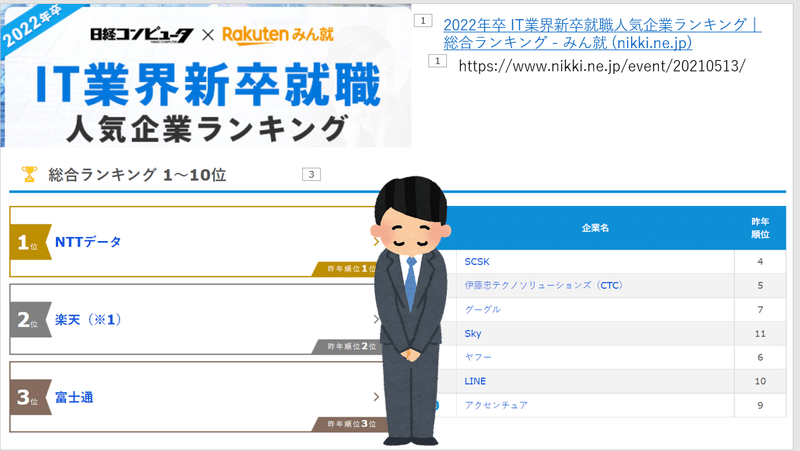Click the 日経コンピュータ logo
This screenshot has width=800, height=451.
pyautogui.click(x=142, y=35)
